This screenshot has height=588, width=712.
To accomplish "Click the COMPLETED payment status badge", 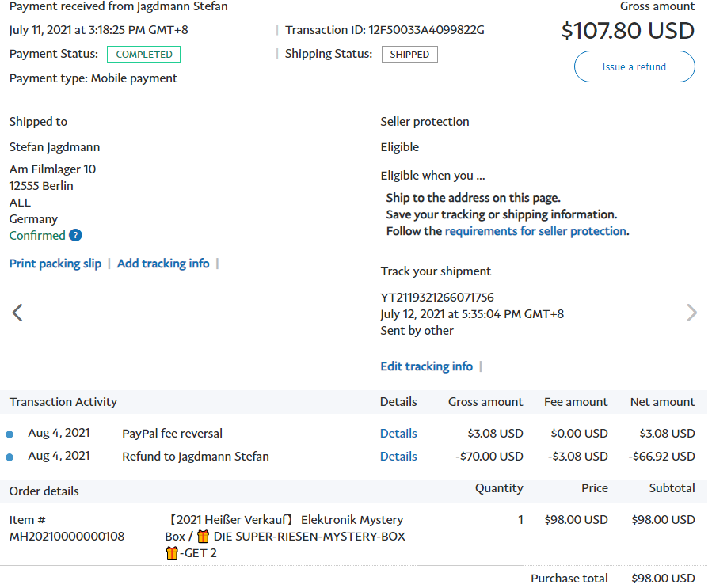I will tap(144, 55).
